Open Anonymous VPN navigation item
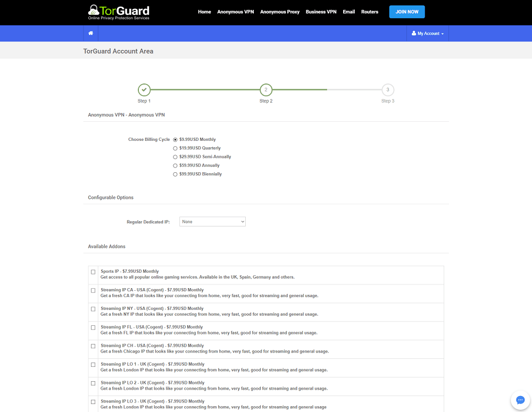Viewport: 532px width, 412px height. [236, 12]
